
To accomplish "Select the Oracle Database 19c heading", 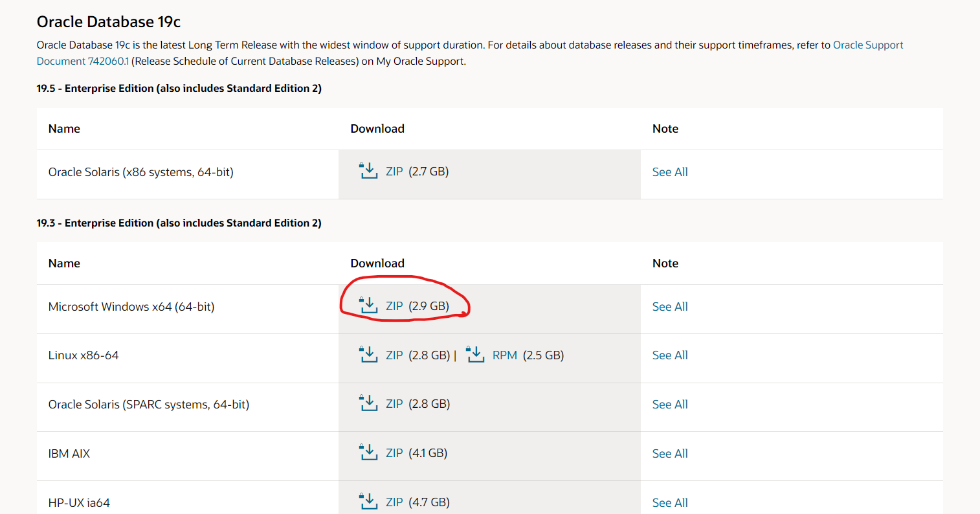I will [x=109, y=22].
